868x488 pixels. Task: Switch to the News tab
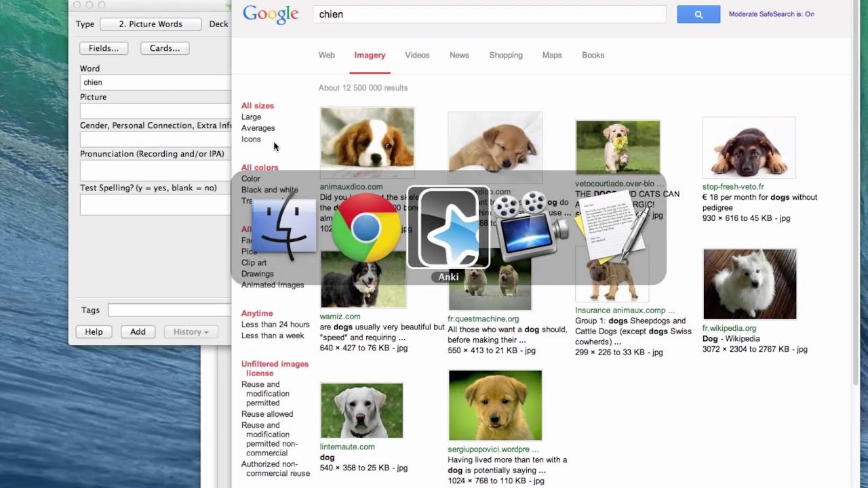point(459,55)
